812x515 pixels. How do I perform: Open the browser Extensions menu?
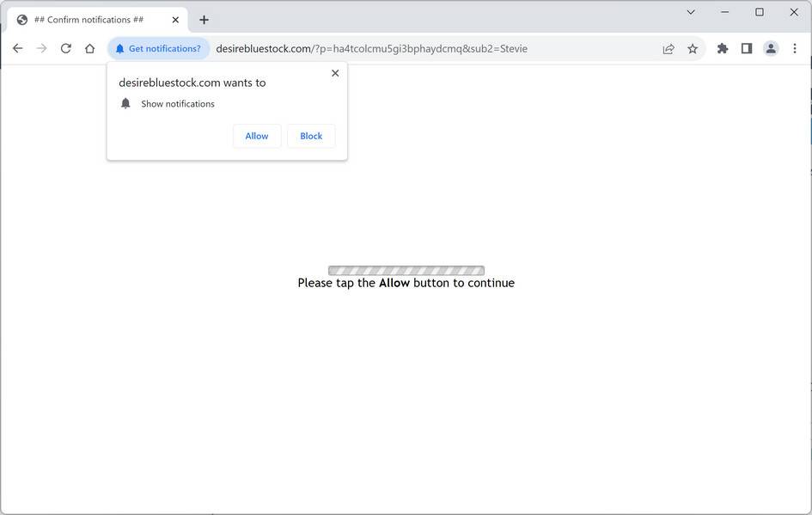pyautogui.click(x=722, y=48)
